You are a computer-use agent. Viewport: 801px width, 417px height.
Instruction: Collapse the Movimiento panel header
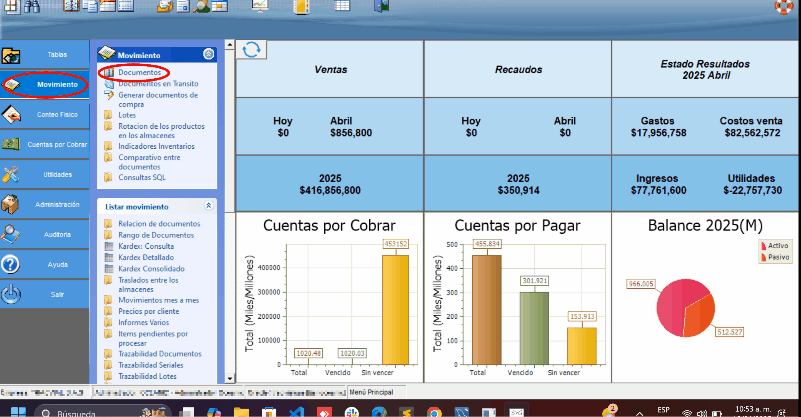tap(208, 54)
